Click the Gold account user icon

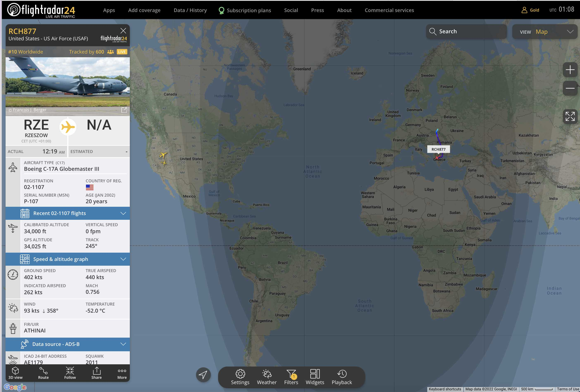click(524, 10)
